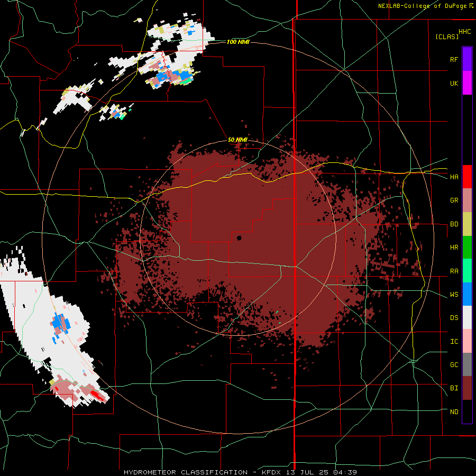Click the WS legend label
Viewport: 476px width, 476px height.
coord(454,295)
